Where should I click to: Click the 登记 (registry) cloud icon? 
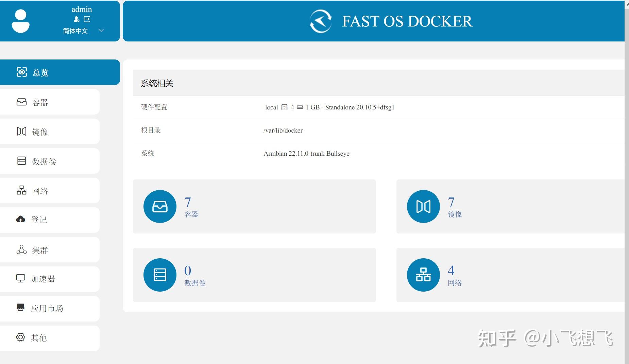coord(21,220)
